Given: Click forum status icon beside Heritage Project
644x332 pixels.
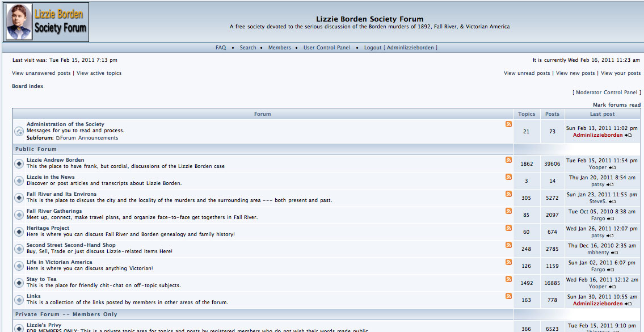Looking at the screenshot, I should [19, 232].
